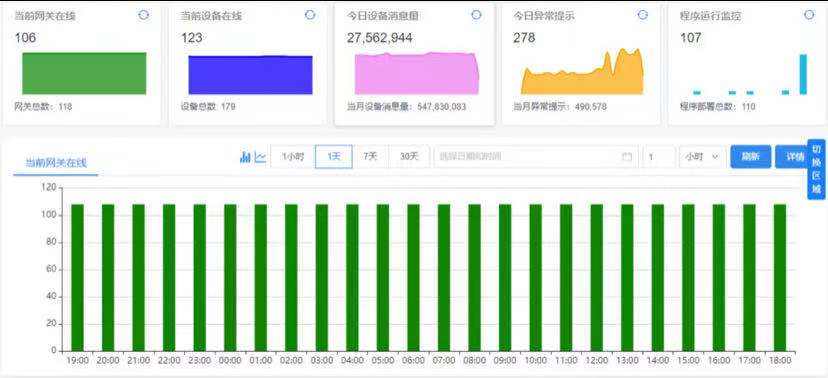The width and height of the screenshot is (828, 378).
Task: Click the 03:00 axis label
Action: 322,361
